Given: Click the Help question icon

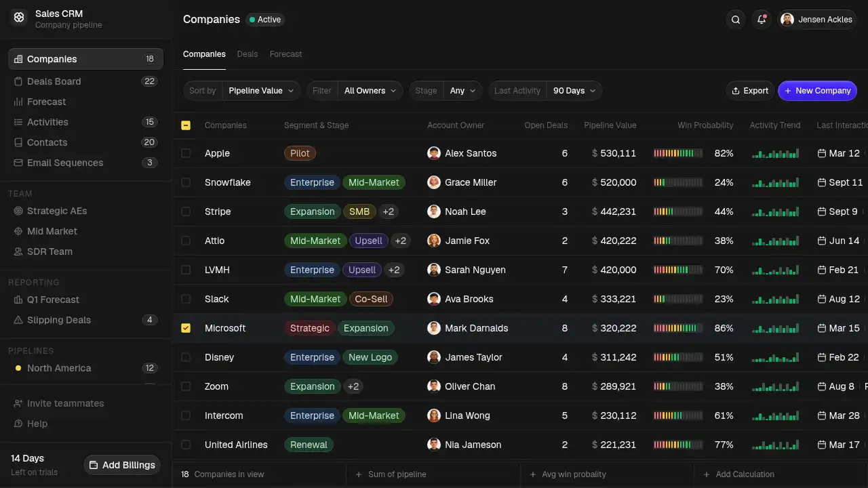Looking at the screenshot, I should [x=18, y=424].
